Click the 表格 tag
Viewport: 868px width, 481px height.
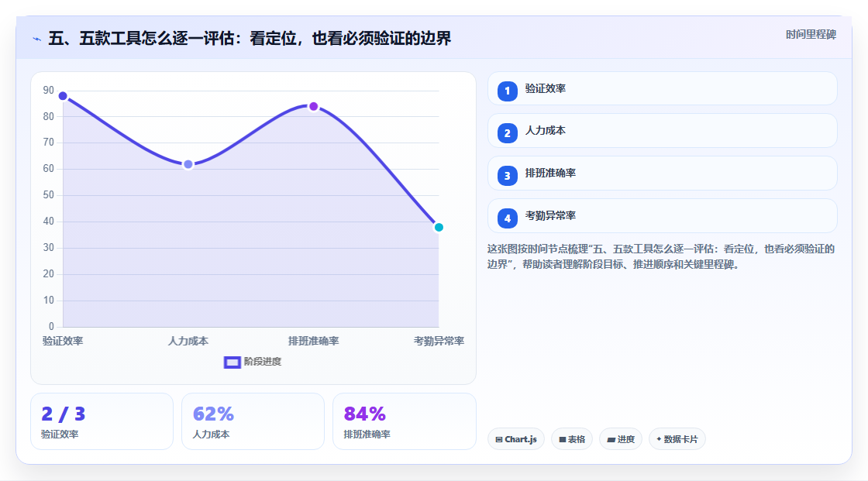pyautogui.click(x=572, y=439)
